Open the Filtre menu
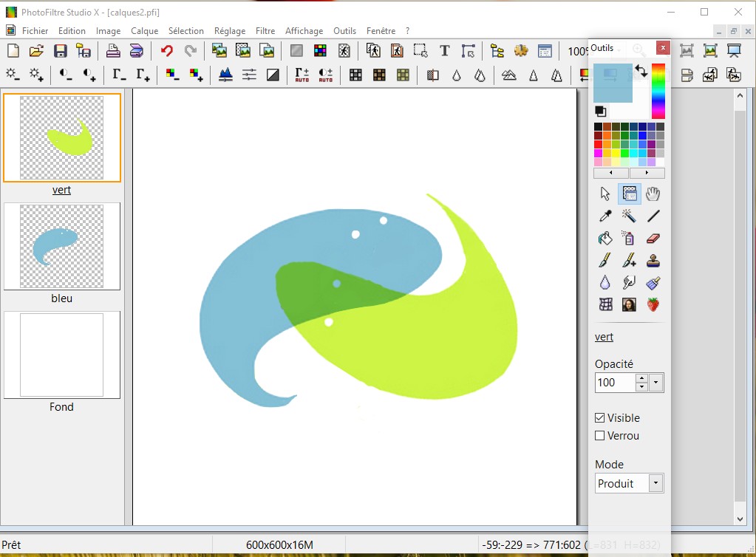The image size is (756, 557). click(x=265, y=31)
